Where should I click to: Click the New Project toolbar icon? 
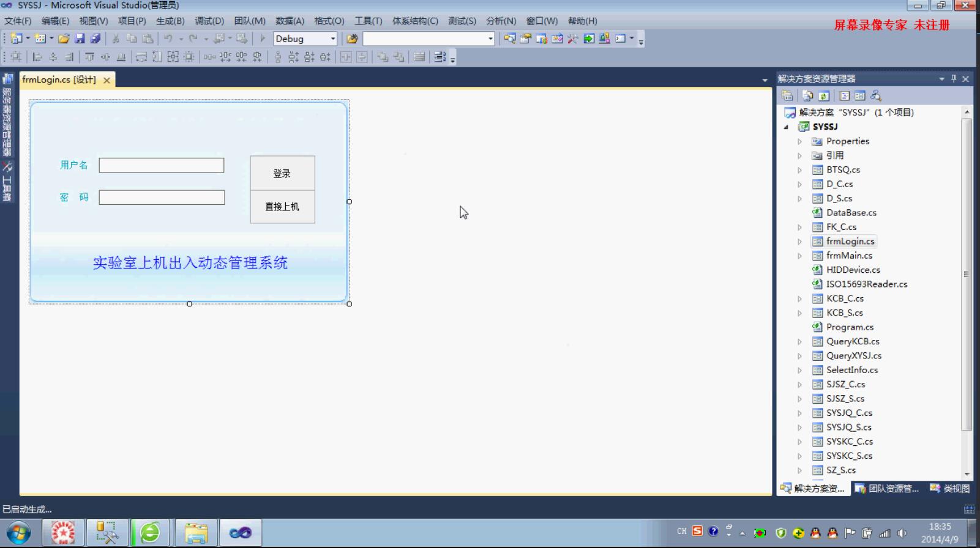pos(17,39)
